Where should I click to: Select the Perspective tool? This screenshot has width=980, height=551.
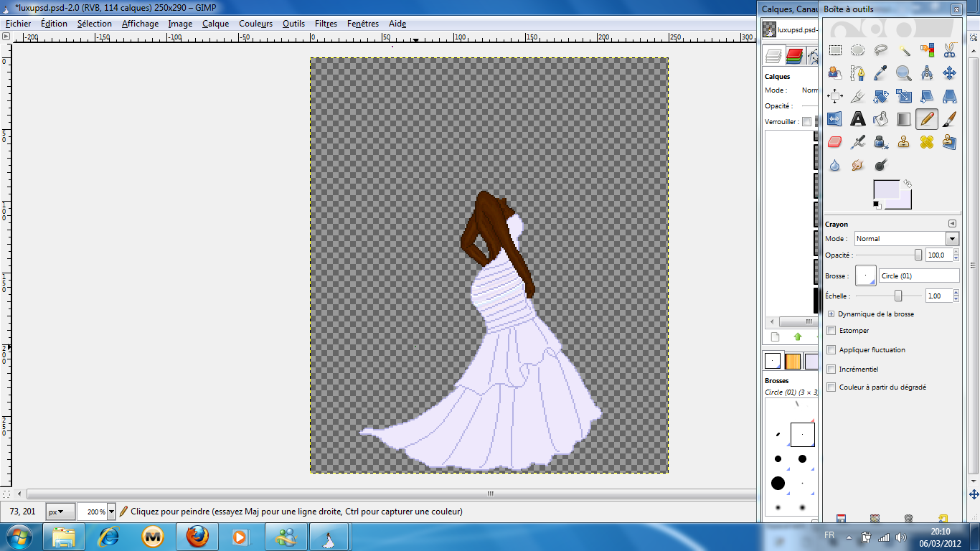point(949,96)
